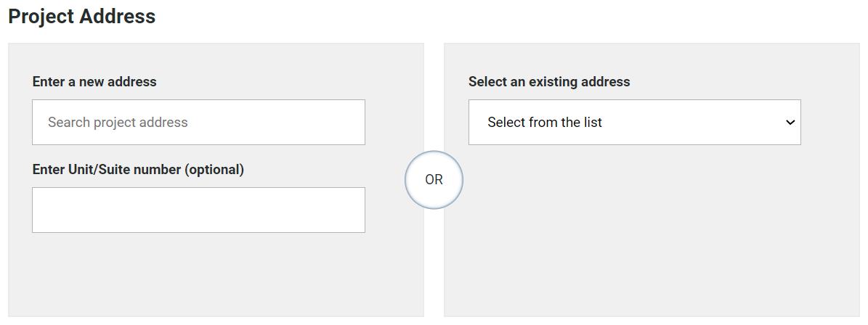868x325 pixels.
Task: Click empty area below the address dropdown
Action: pos(634,232)
